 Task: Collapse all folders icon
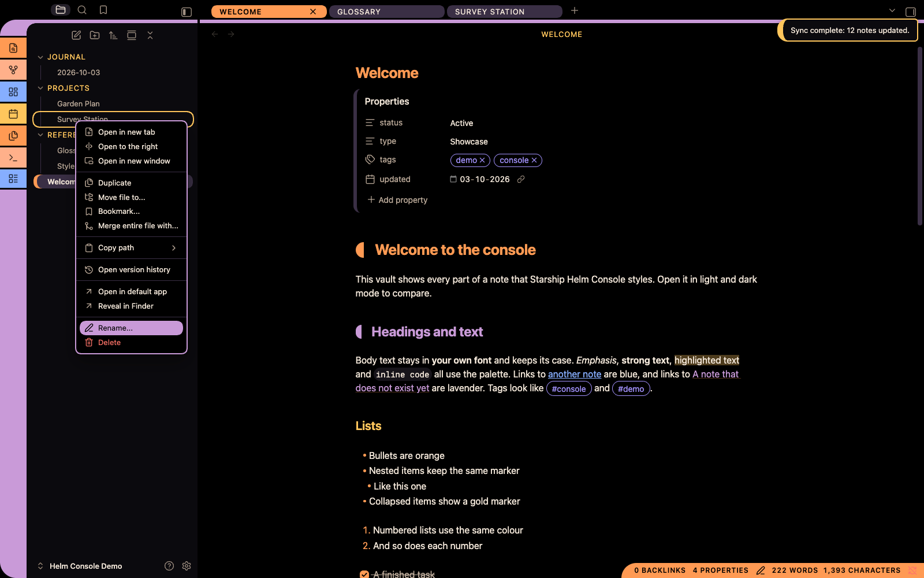(150, 35)
